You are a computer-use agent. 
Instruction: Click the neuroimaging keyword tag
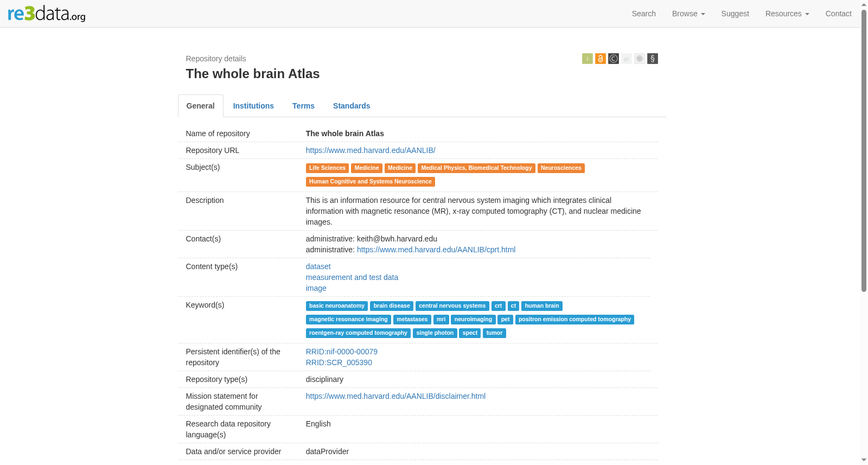point(474,320)
